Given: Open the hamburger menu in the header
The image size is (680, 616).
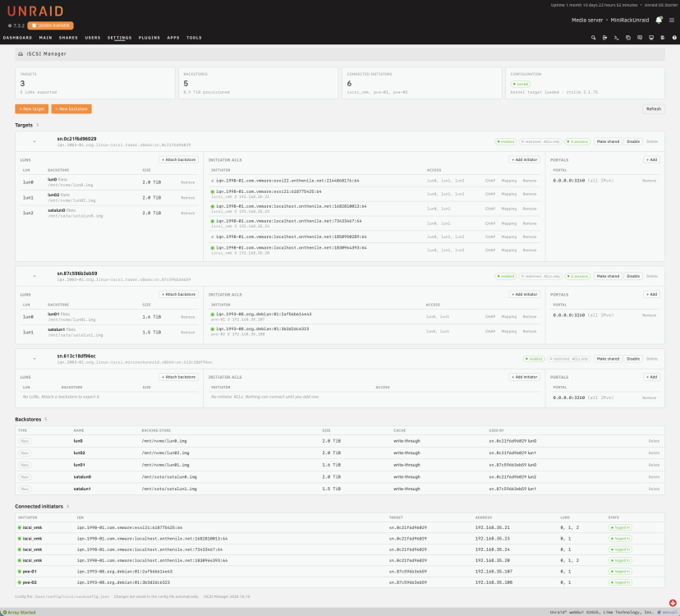Looking at the screenshot, I should click(672, 20).
